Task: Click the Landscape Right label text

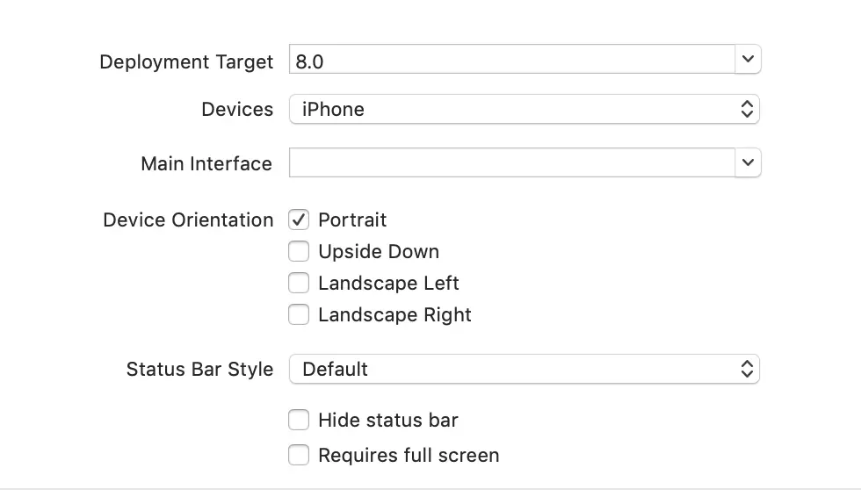Action: [x=394, y=315]
